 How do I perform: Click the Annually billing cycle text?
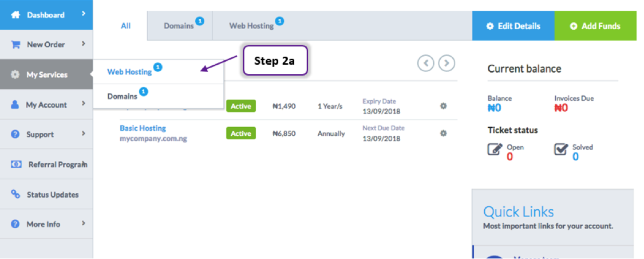[331, 134]
